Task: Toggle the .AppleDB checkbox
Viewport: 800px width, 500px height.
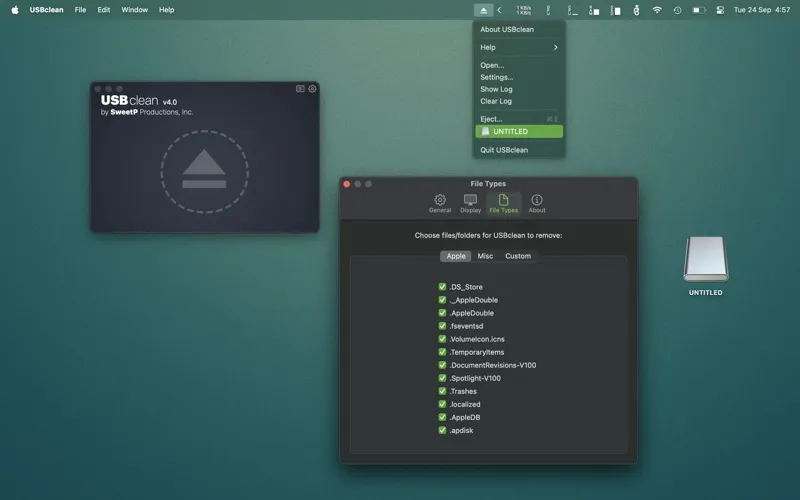Action: 442,417
